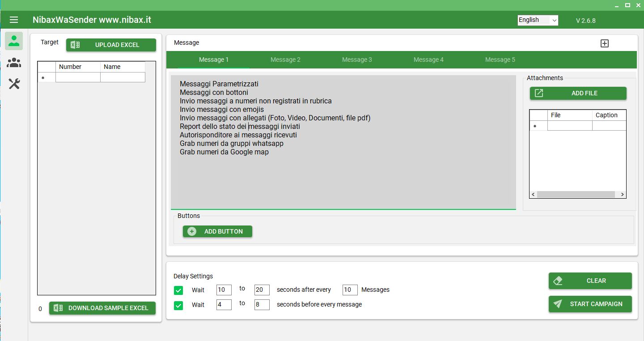This screenshot has height=341, width=644.
Task: Switch to the Message 5 tab
Action: coord(500,60)
